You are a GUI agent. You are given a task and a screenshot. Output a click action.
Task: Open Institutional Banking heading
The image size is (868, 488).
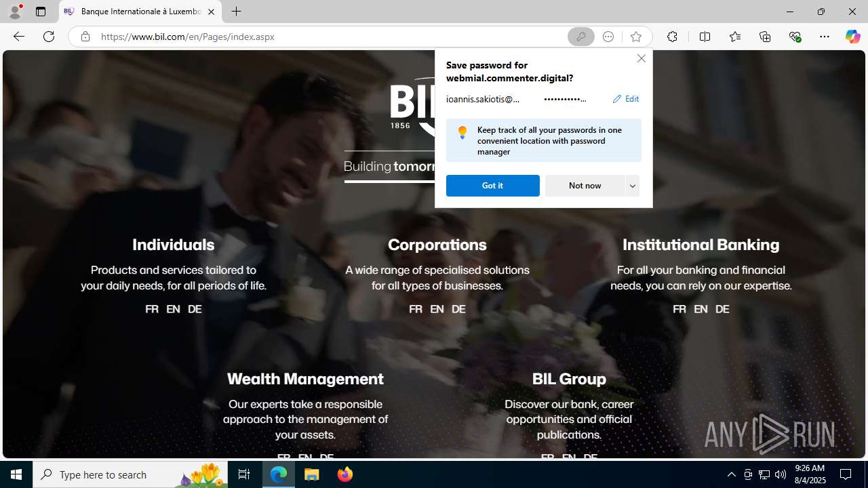[701, 245]
